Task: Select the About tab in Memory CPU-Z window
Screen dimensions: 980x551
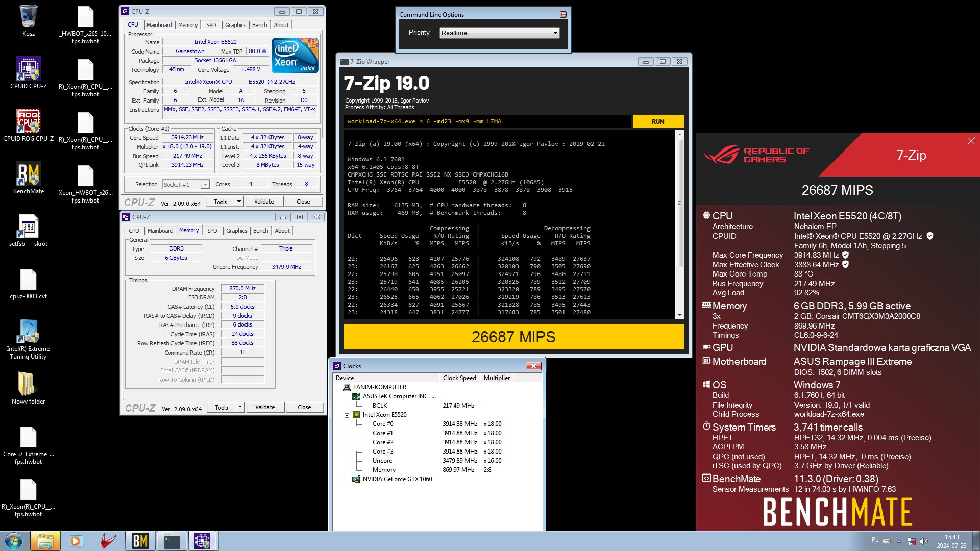Action: (x=282, y=231)
